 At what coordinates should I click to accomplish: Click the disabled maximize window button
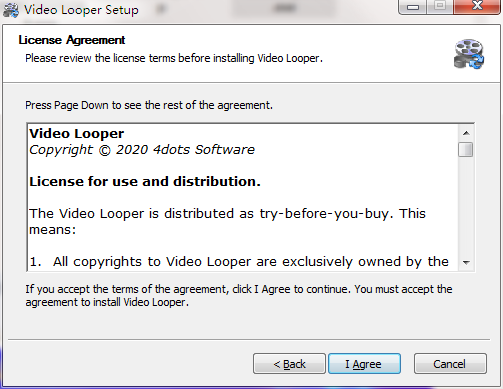pos(440,6)
